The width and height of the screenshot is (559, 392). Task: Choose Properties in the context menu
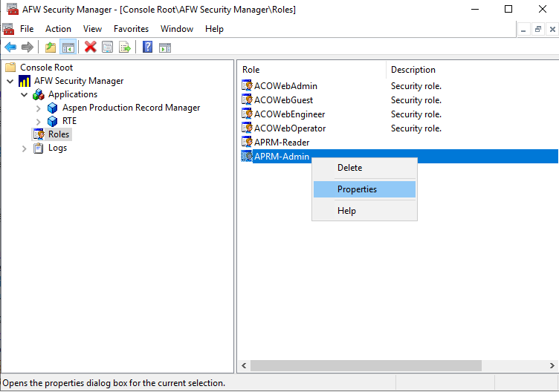[357, 189]
